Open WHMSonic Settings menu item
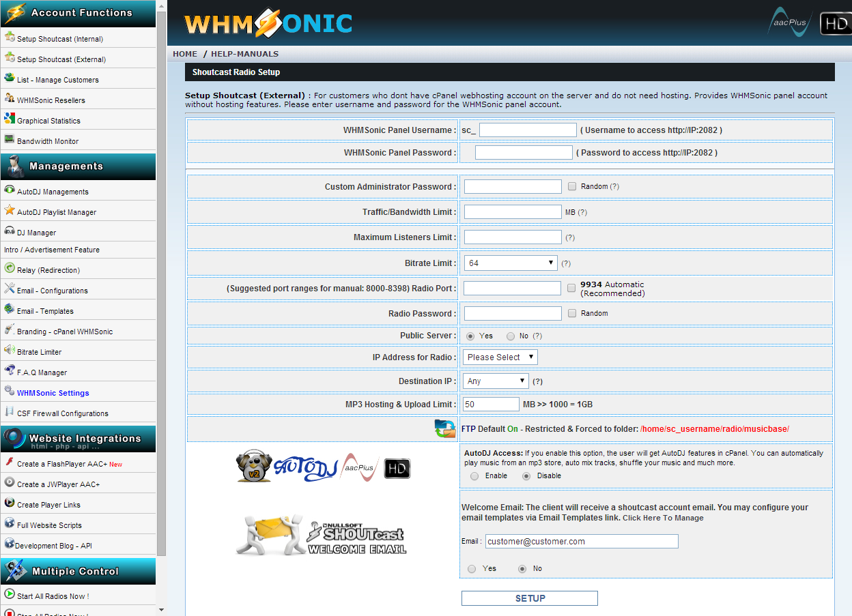Viewport: 852px width, 616px height. 53,394
